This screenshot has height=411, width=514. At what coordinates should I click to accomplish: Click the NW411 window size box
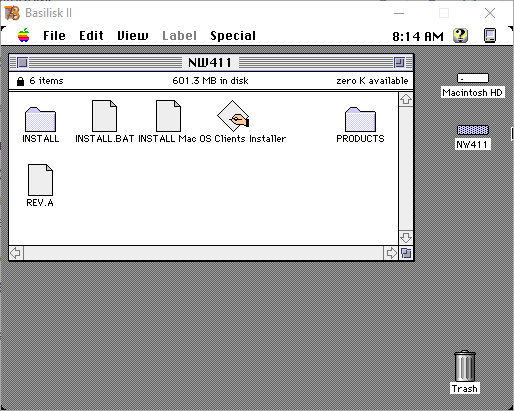click(x=406, y=253)
